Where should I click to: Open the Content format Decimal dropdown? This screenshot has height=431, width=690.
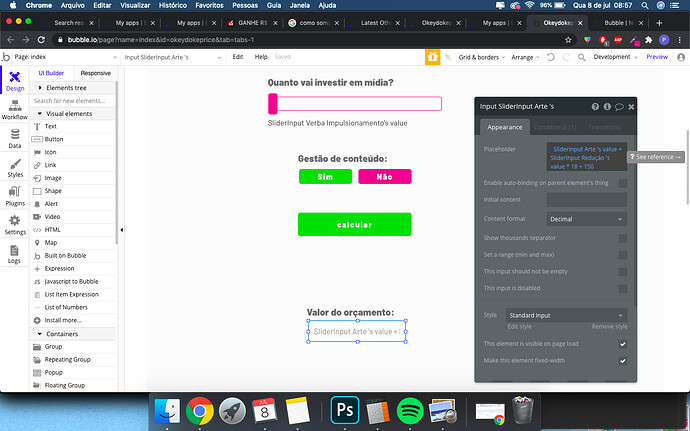[x=587, y=219]
